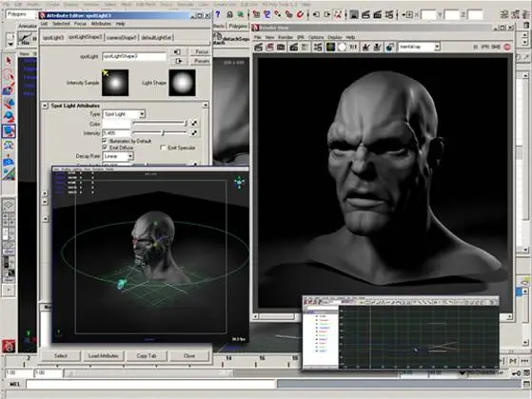Screen dimensions: 532x399
Task: Click the Copy Tab button
Action: [147, 356]
